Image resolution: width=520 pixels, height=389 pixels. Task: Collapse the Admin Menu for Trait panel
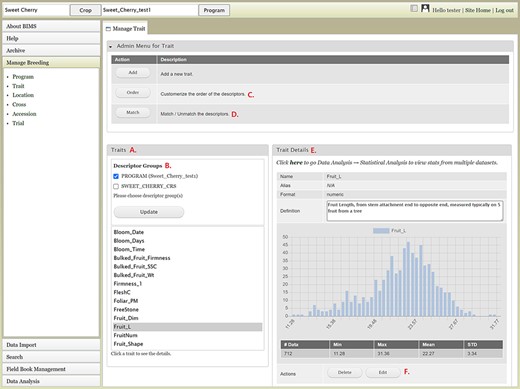pos(110,47)
